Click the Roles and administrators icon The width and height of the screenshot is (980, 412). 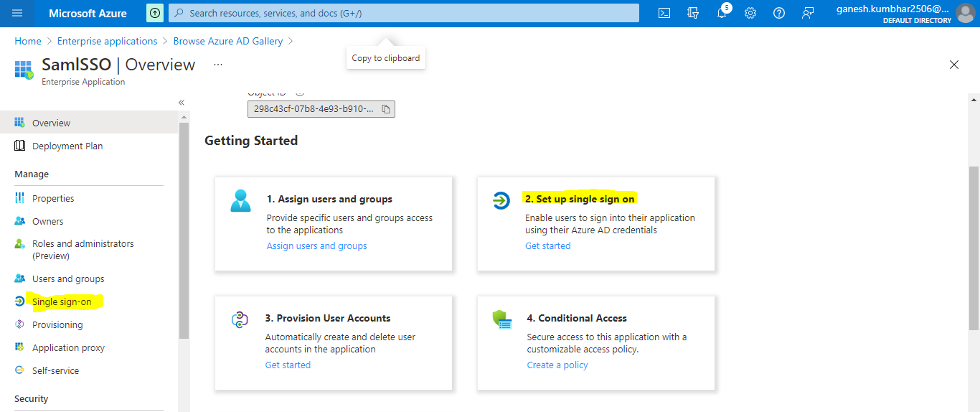(x=19, y=244)
